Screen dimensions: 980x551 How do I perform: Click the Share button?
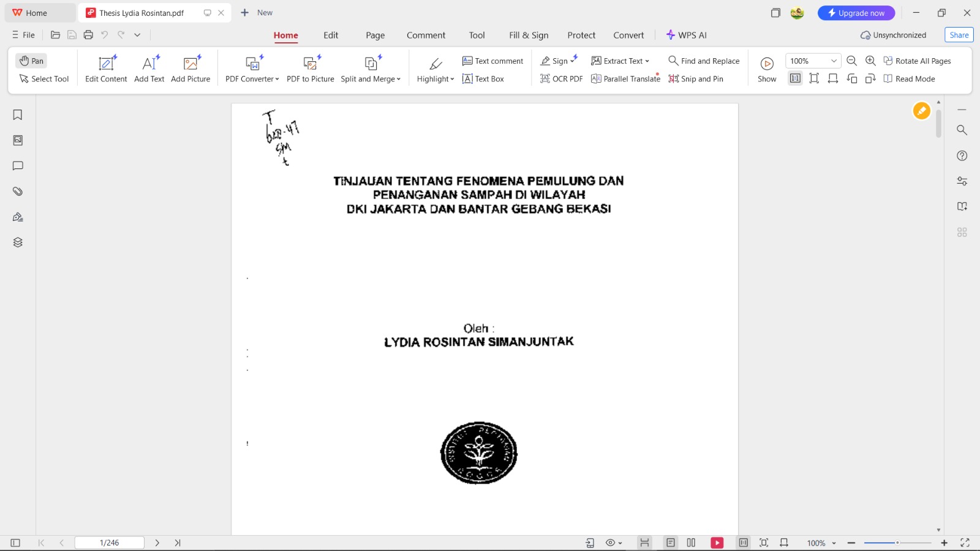click(x=959, y=35)
